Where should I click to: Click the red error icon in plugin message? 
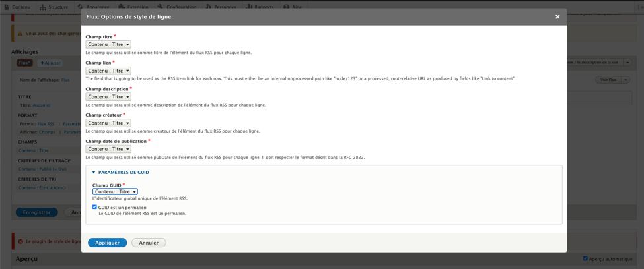tap(20, 241)
